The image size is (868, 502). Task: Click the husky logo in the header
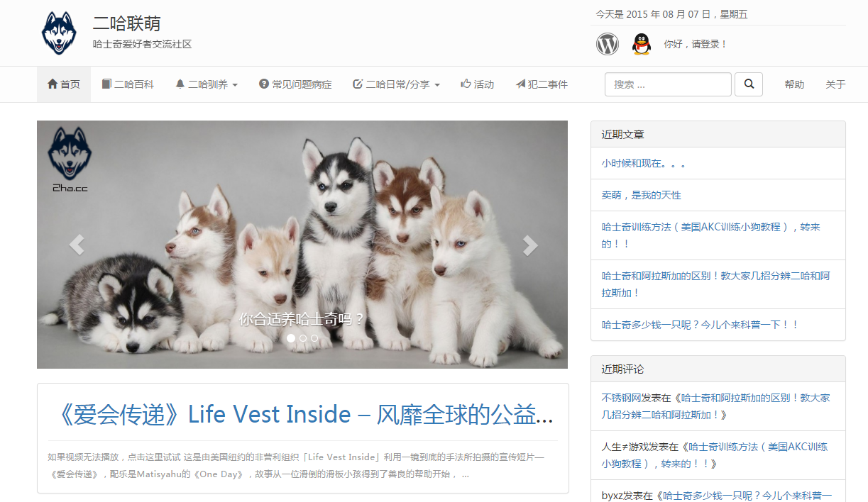point(59,33)
